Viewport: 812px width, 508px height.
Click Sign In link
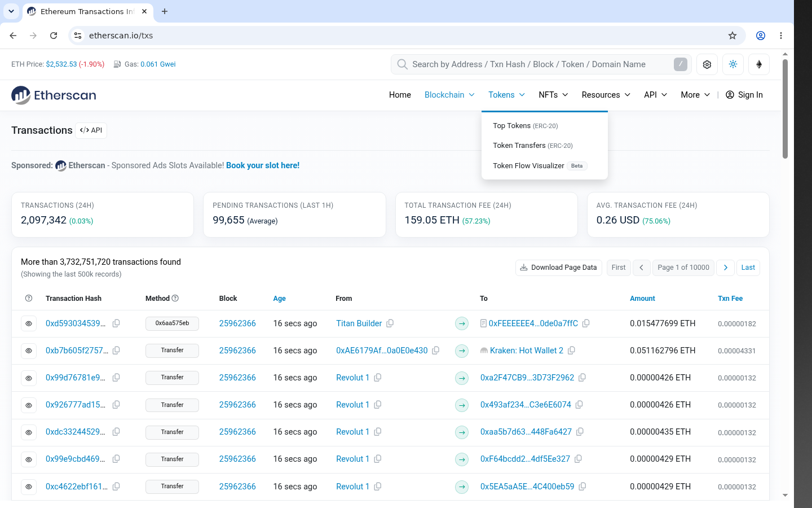(x=744, y=95)
